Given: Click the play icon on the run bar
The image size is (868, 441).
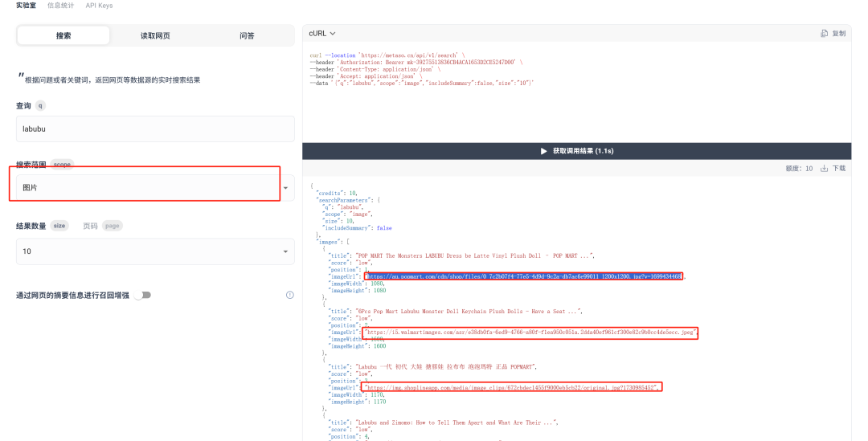Looking at the screenshot, I should tap(543, 150).
